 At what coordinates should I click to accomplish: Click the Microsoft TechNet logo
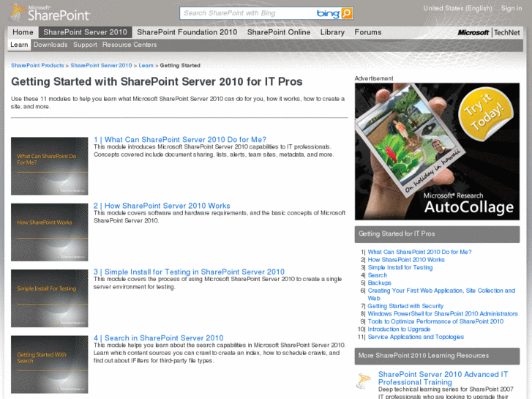tap(489, 33)
